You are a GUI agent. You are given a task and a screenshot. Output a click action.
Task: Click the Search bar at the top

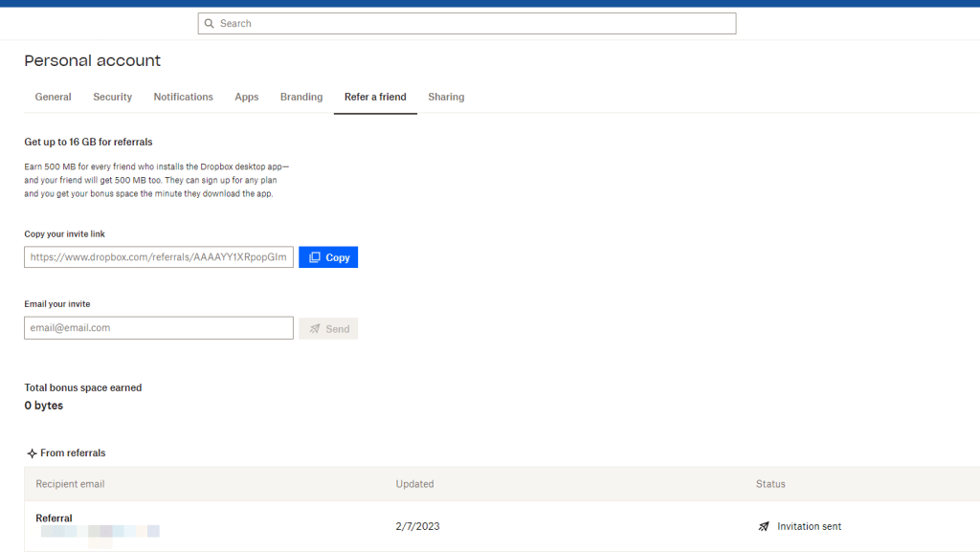click(466, 23)
